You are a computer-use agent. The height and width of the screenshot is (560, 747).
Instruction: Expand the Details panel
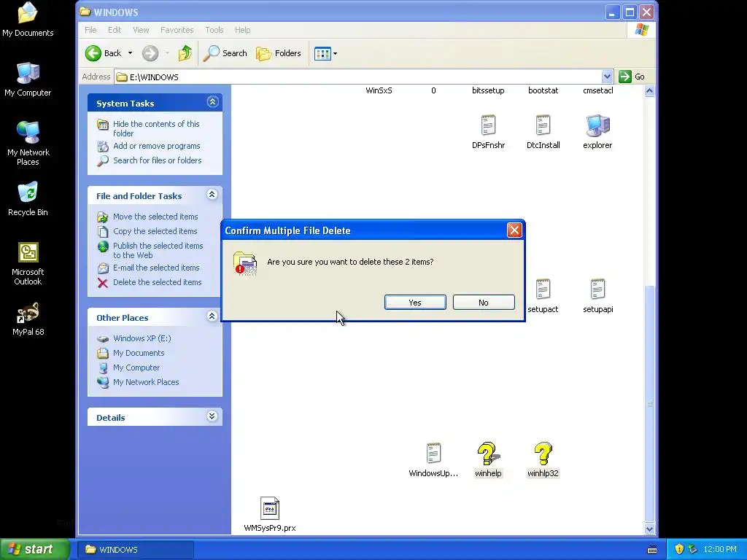click(x=212, y=416)
